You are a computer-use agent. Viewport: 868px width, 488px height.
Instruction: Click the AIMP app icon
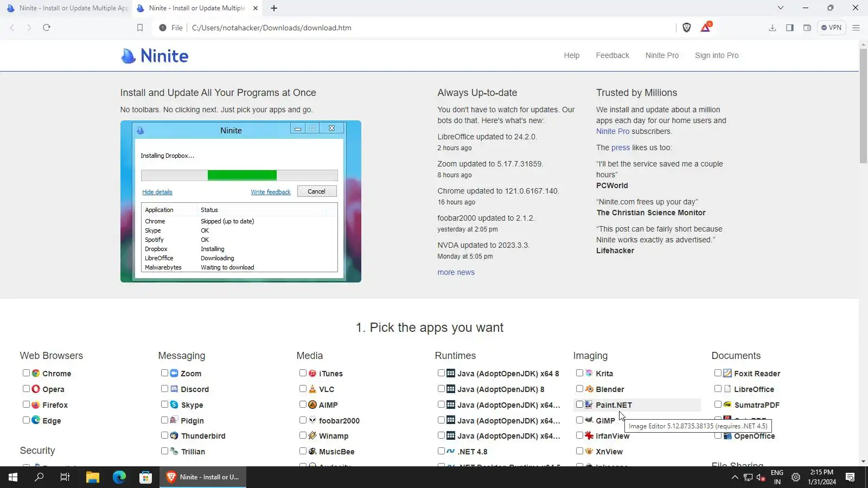coord(312,405)
